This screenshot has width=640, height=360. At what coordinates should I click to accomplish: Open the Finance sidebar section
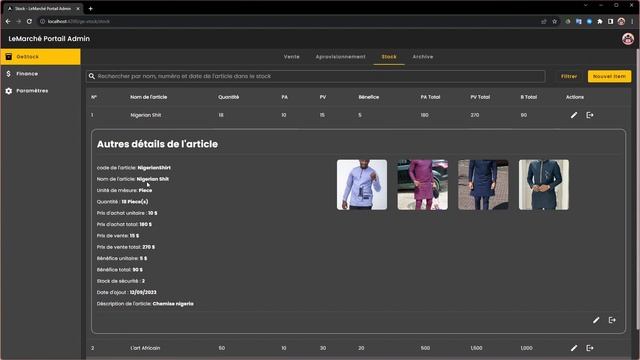(x=40, y=74)
